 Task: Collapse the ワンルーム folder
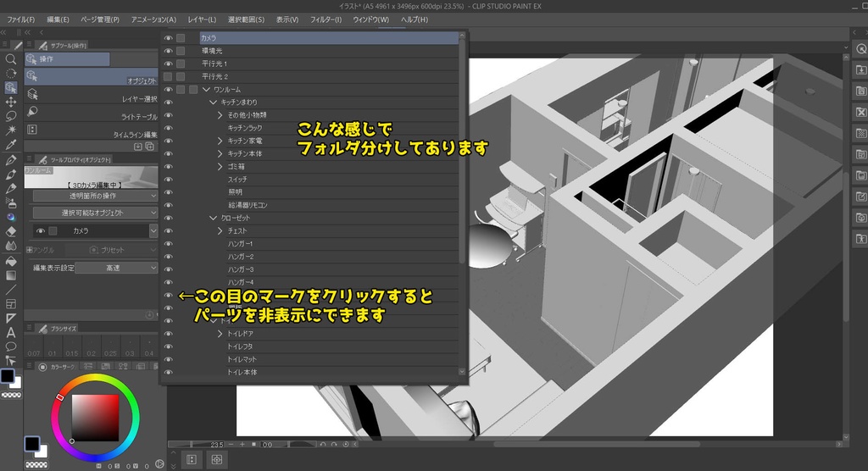(x=207, y=90)
